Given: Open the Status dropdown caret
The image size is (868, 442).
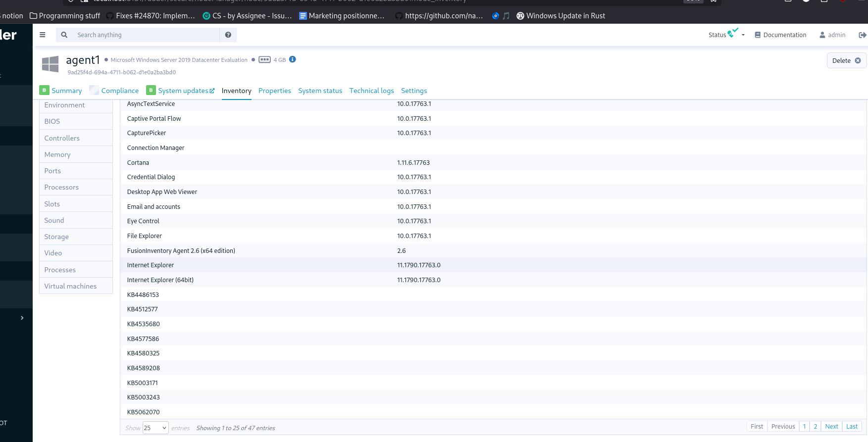Looking at the screenshot, I should (743, 35).
